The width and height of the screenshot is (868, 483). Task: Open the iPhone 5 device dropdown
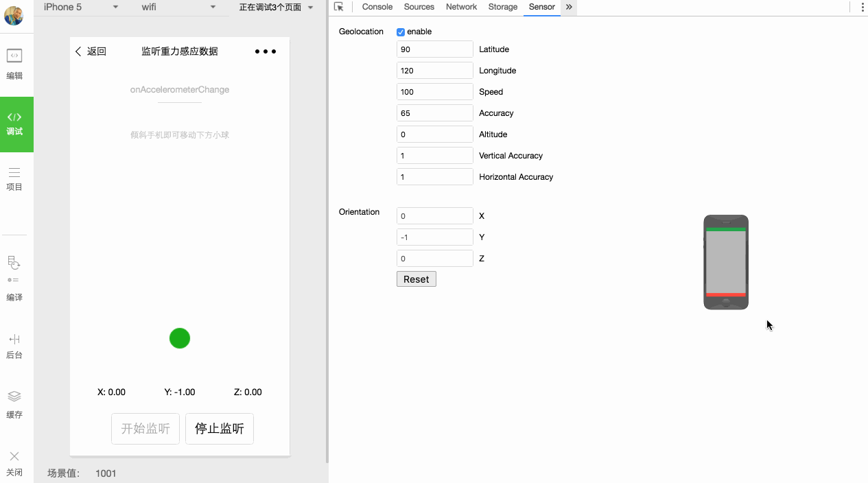(x=81, y=7)
